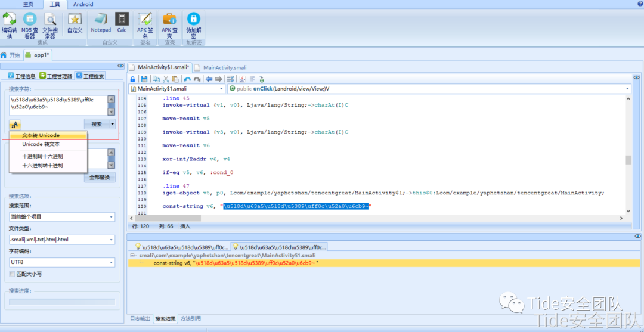The width and height of the screenshot is (644, 332).
Task: Launch Calc calculator from the ribbon
Action: (122, 23)
